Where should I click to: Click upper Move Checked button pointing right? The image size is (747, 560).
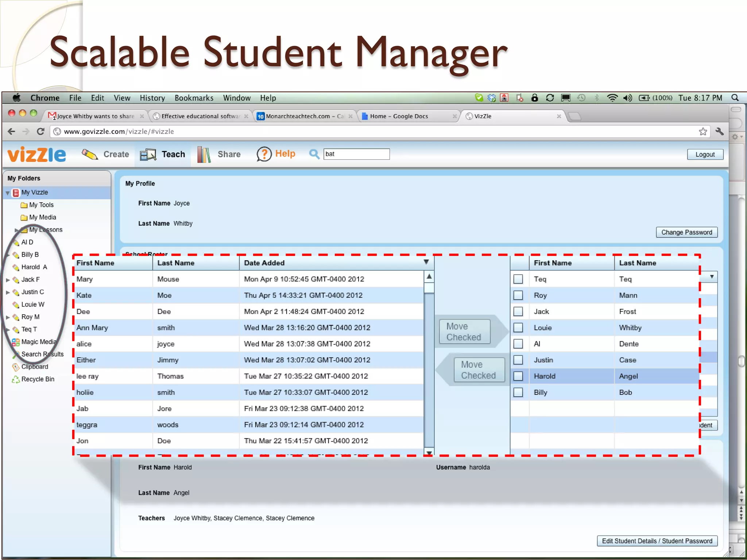coord(464,332)
